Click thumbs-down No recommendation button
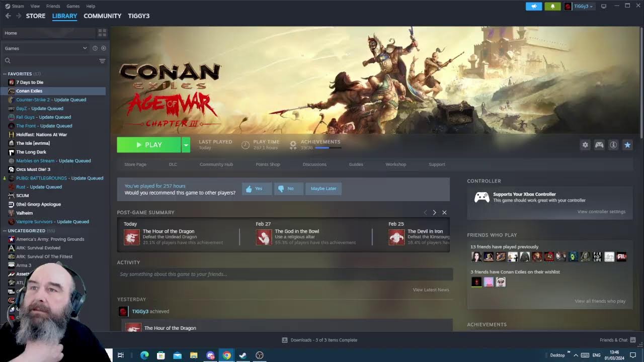The image size is (644, 362). (x=288, y=189)
